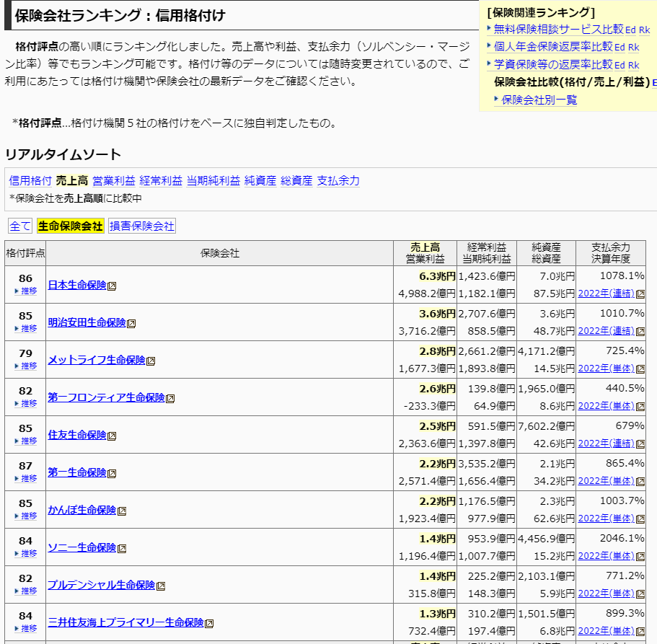The image size is (657, 644).
Task: Sort by 支払余力
Action: pos(338,180)
